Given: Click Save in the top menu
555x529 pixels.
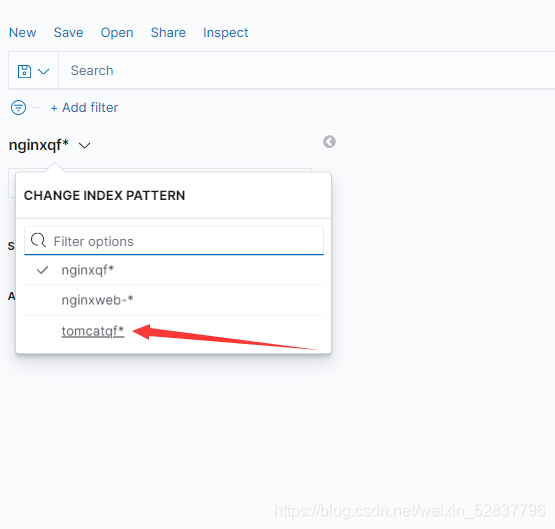Looking at the screenshot, I should coord(69,33).
